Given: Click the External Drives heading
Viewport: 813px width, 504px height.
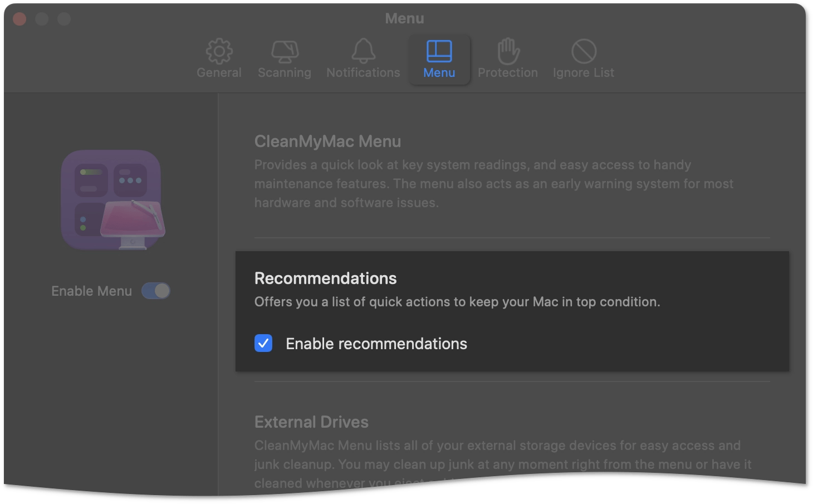Looking at the screenshot, I should tap(311, 422).
